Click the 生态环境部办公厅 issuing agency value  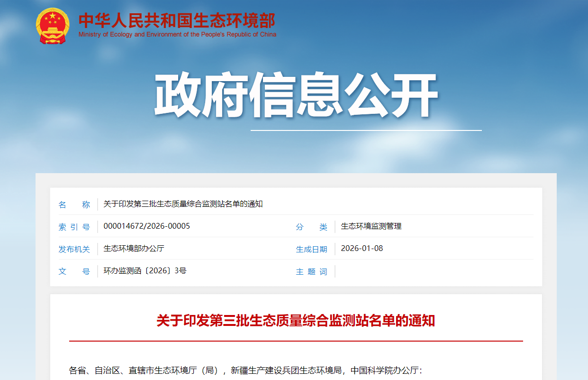pos(134,249)
